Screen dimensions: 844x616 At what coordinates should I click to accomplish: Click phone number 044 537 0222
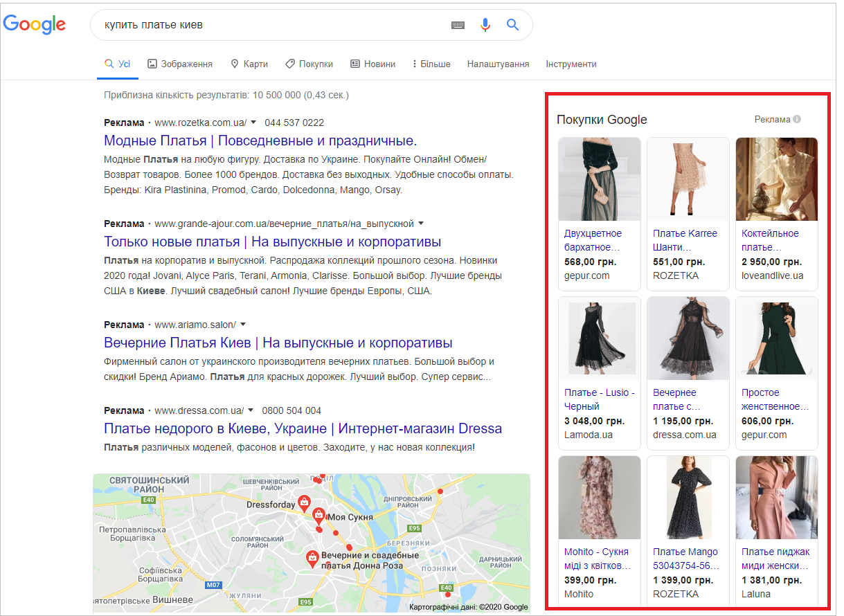click(x=294, y=123)
